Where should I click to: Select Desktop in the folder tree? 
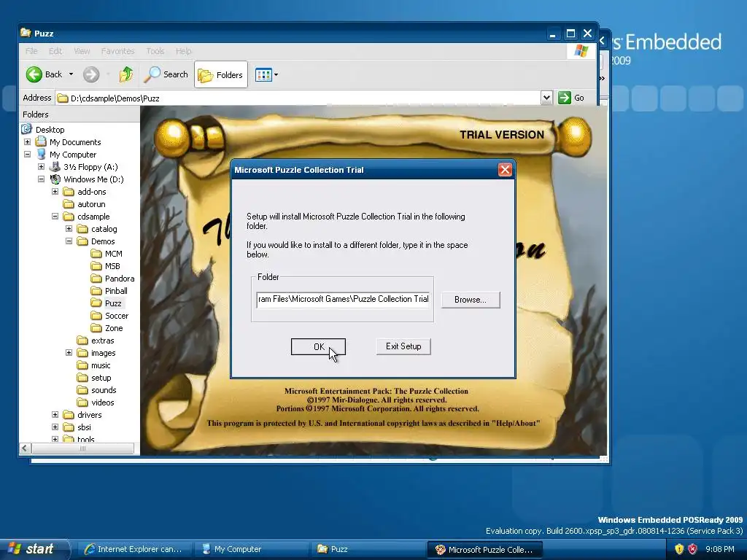point(50,130)
